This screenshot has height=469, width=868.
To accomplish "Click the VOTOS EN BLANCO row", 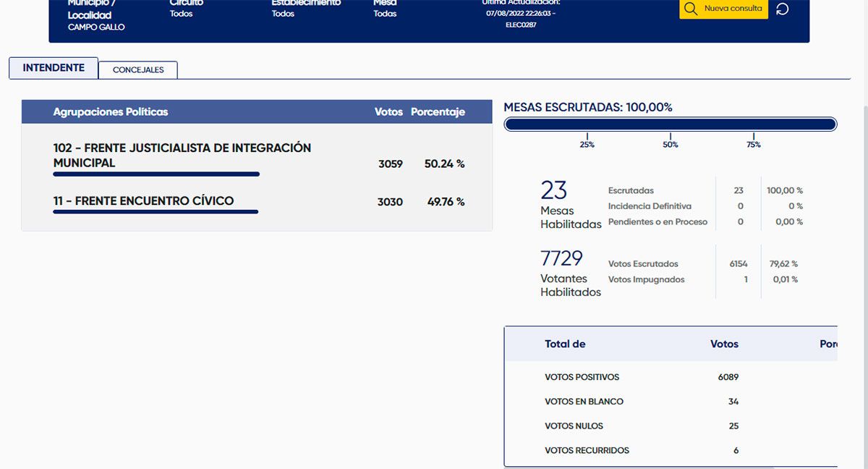I will (584, 402).
